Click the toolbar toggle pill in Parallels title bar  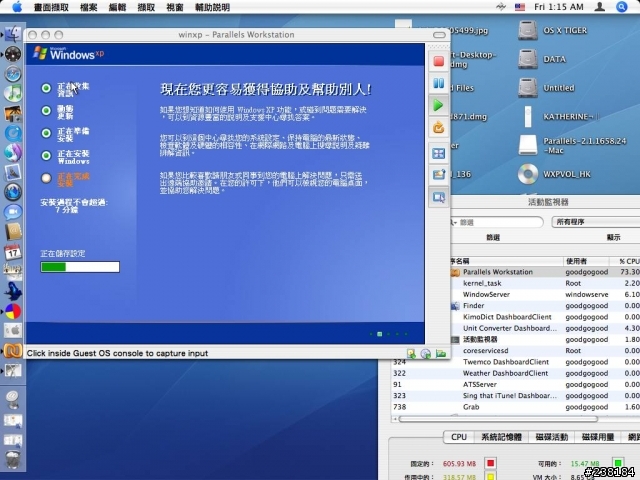click(439, 35)
